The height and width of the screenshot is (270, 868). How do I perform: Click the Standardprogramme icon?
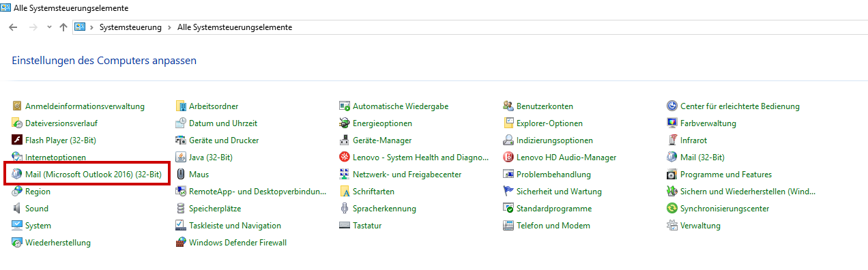tap(508, 209)
